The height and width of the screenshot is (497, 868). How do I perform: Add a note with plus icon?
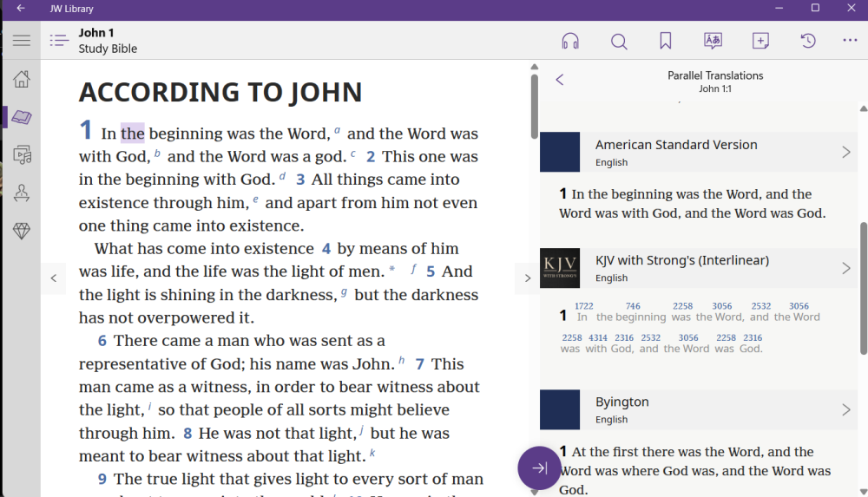coord(760,41)
